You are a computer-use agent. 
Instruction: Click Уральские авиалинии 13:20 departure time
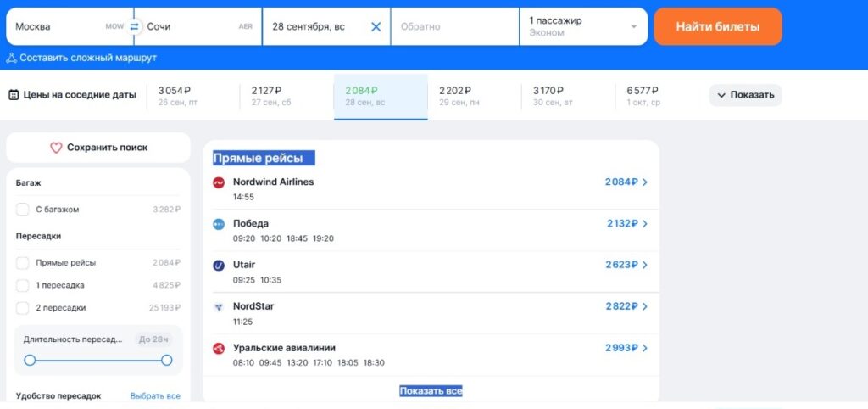click(x=297, y=363)
